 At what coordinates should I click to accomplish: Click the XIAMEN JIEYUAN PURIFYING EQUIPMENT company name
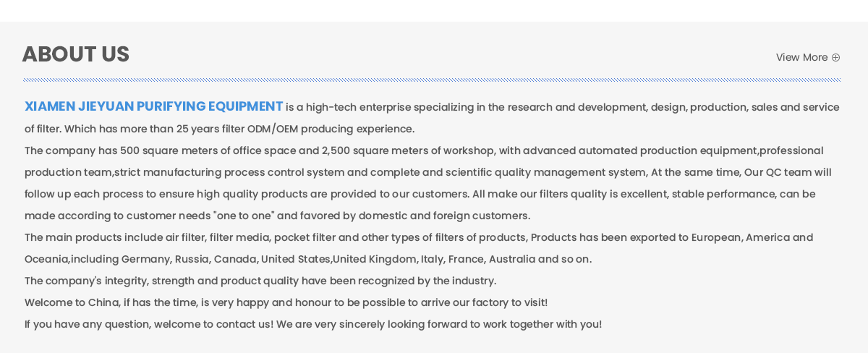click(153, 107)
